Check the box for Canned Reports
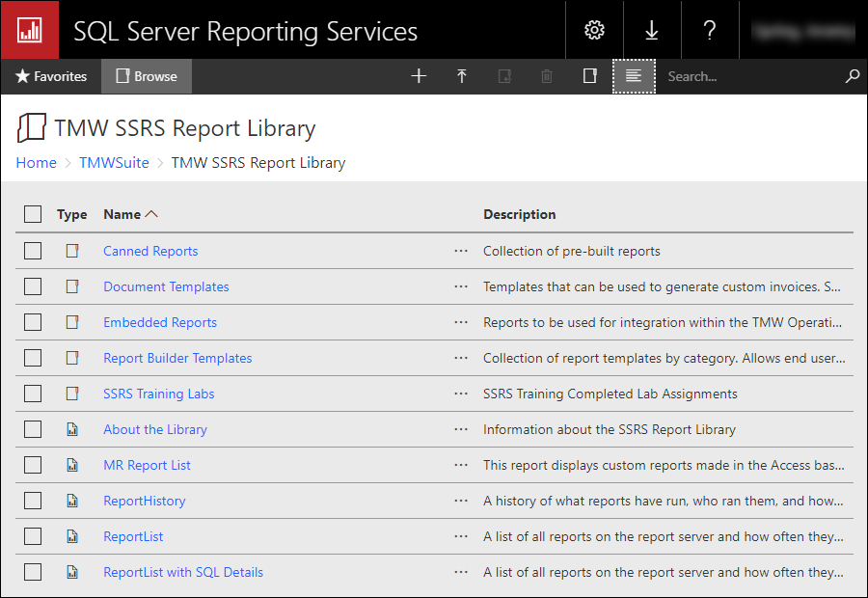Viewport: 868px width, 598px height. 33,251
